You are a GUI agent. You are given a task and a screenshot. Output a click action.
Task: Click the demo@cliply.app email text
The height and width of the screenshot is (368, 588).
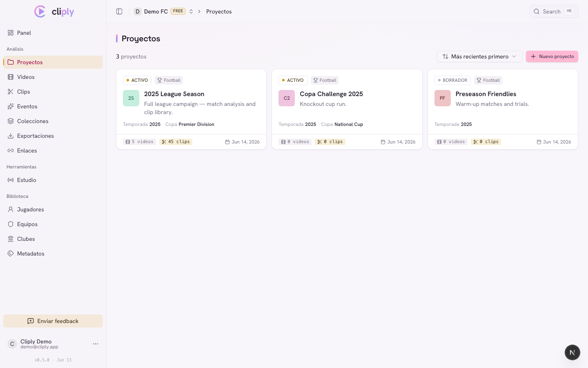(39, 347)
